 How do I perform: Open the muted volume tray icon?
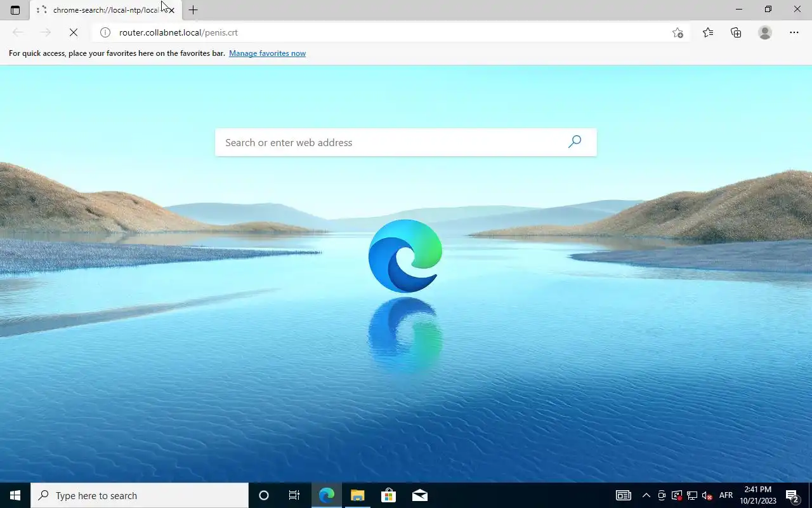pos(707,495)
